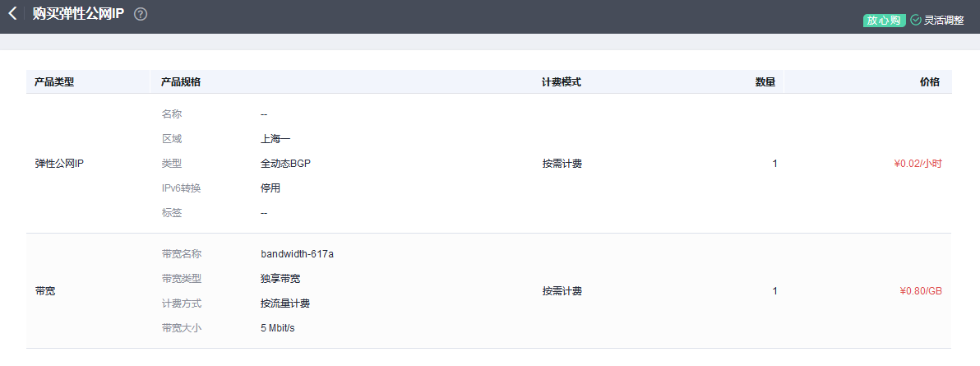The height and width of the screenshot is (366, 980).
Task: Click the 全动态BGP type value
Action: point(285,164)
